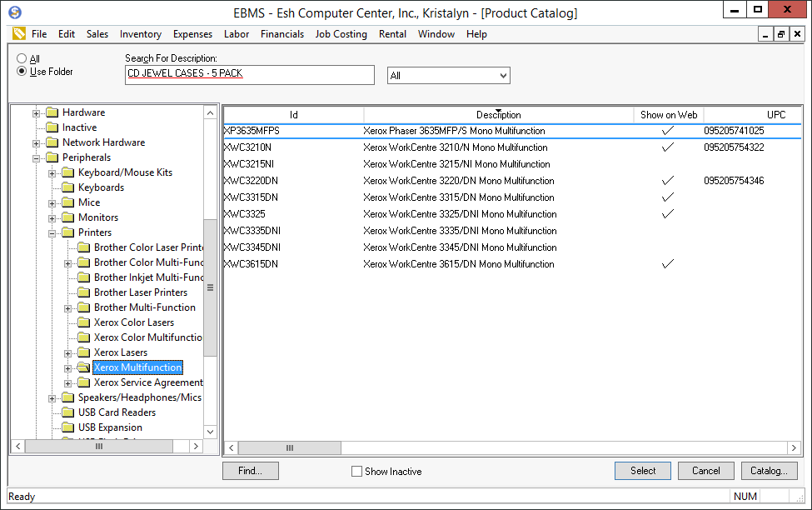812x510 pixels.
Task: Open the Financials menu
Action: point(281,34)
